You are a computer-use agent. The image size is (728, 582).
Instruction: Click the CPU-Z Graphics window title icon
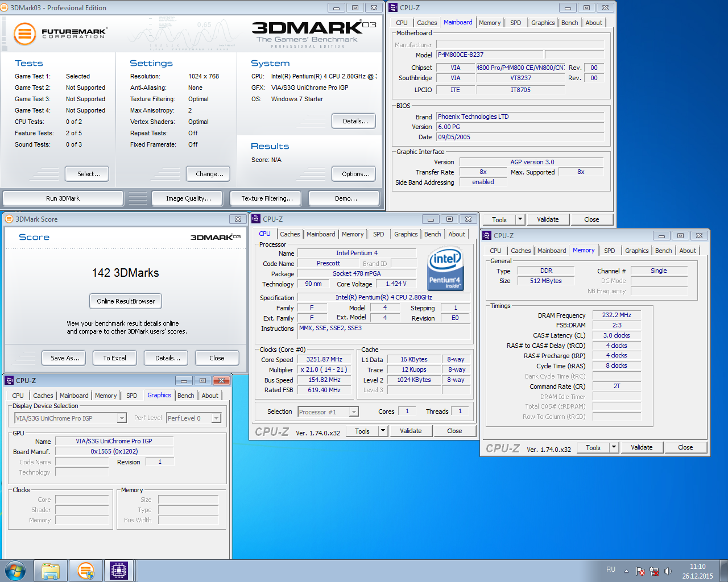click(9, 380)
